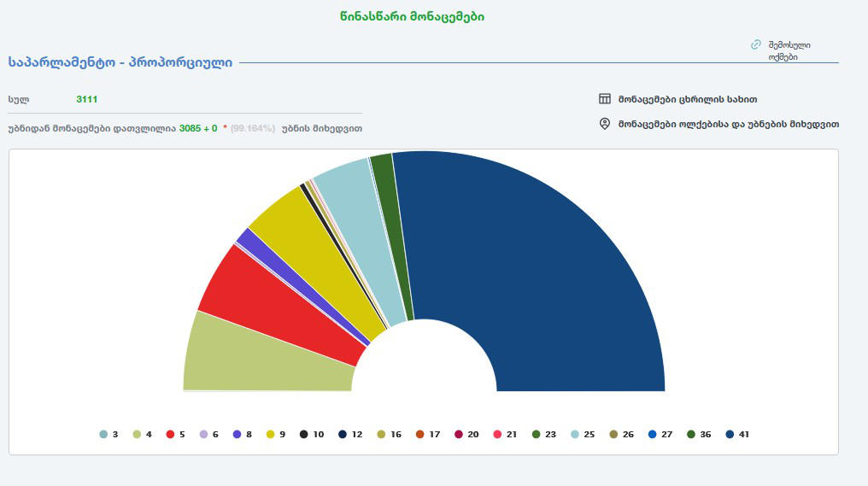Select the olive green leftmost chart segment
868x486 pixels.
click(x=256, y=359)
